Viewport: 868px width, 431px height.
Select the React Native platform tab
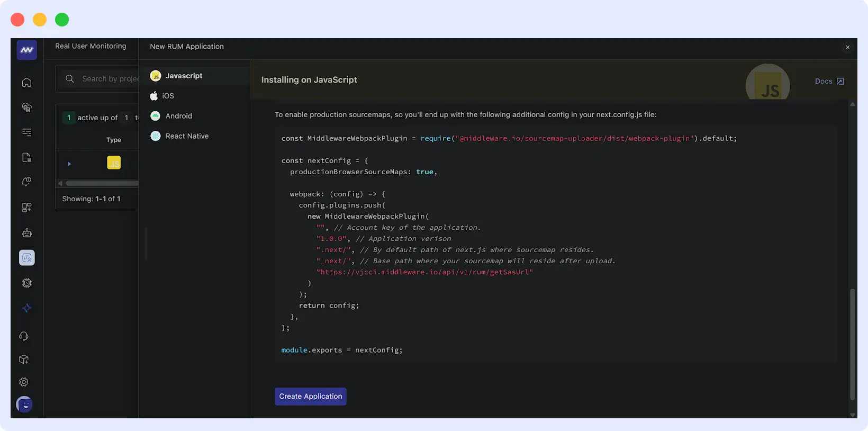194,136
